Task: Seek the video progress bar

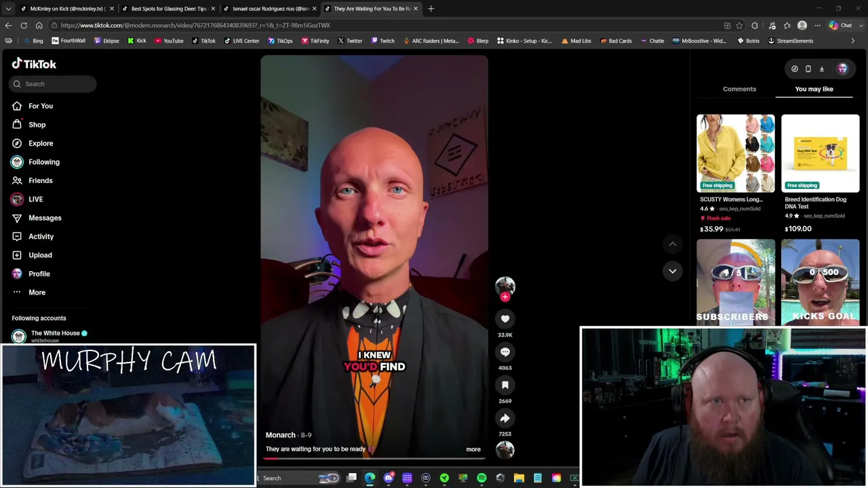Action: point(374,458)
